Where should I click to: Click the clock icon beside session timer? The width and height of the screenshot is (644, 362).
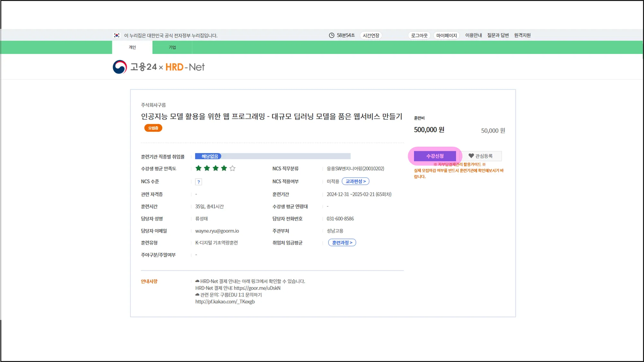(x=332, y=35)
